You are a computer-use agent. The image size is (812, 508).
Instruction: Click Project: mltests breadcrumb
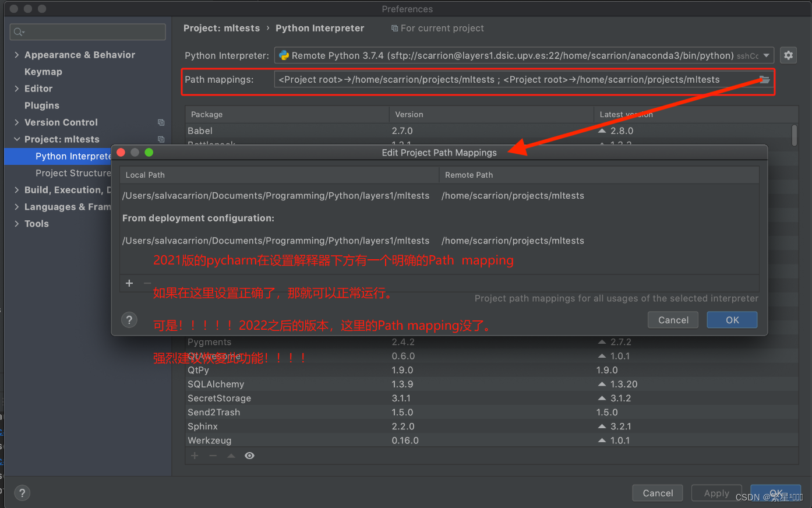point(221,28)
